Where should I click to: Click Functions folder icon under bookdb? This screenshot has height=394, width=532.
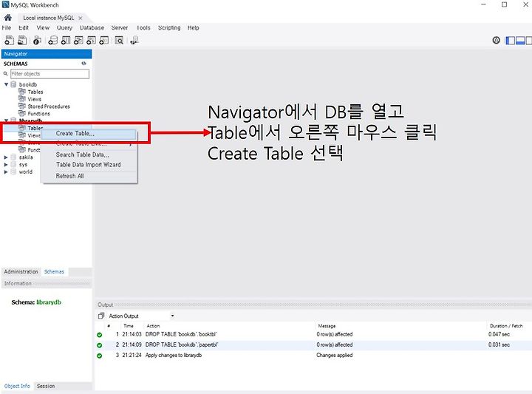pyautogui.click(x=22, y=113)
